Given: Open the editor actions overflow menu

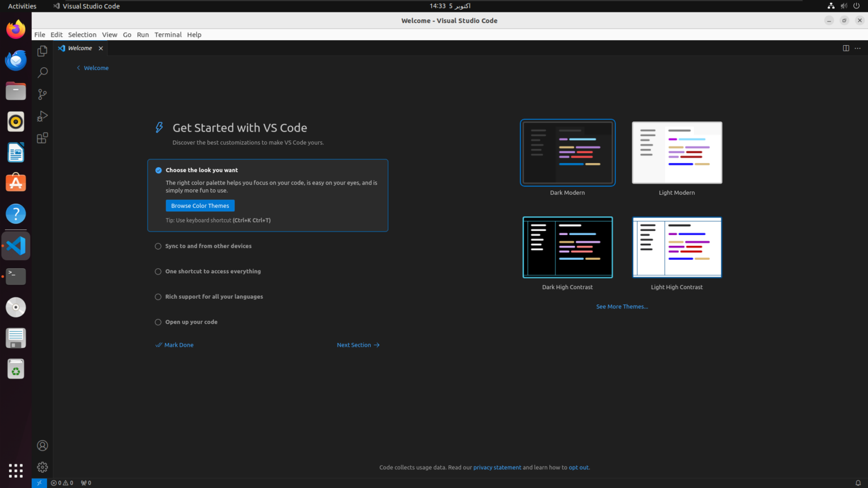Looking at the screenshot, I should pos(857,48).
